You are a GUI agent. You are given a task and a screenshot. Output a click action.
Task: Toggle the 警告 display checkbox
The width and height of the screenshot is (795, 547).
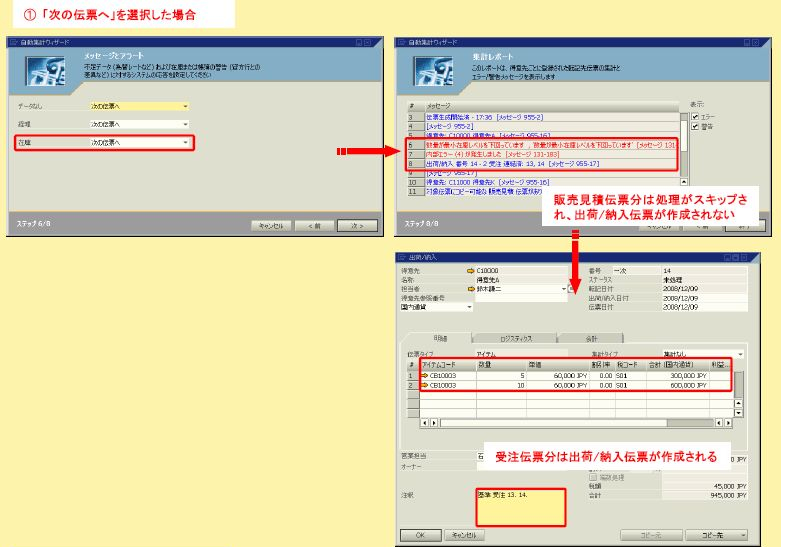pos(696,126)
